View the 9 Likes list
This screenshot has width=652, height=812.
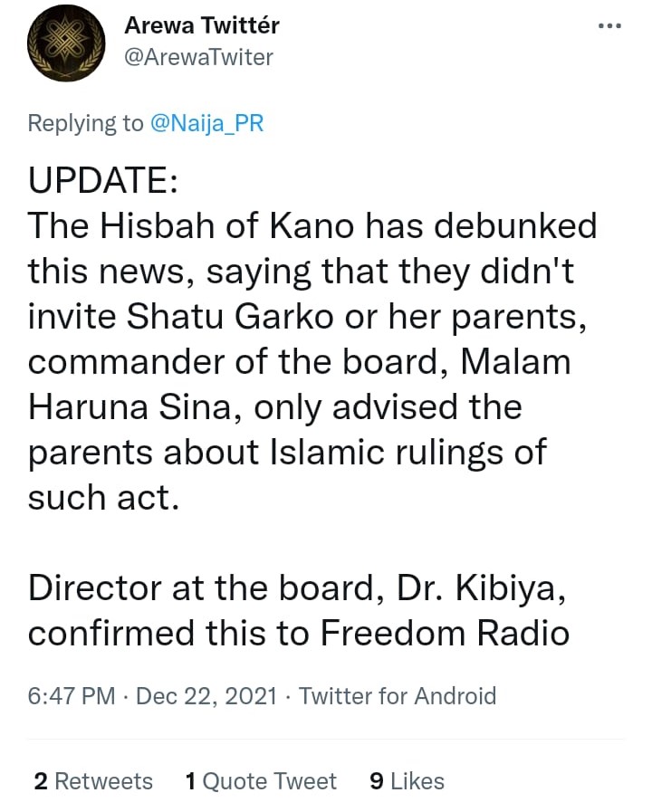tap(407, 780)
